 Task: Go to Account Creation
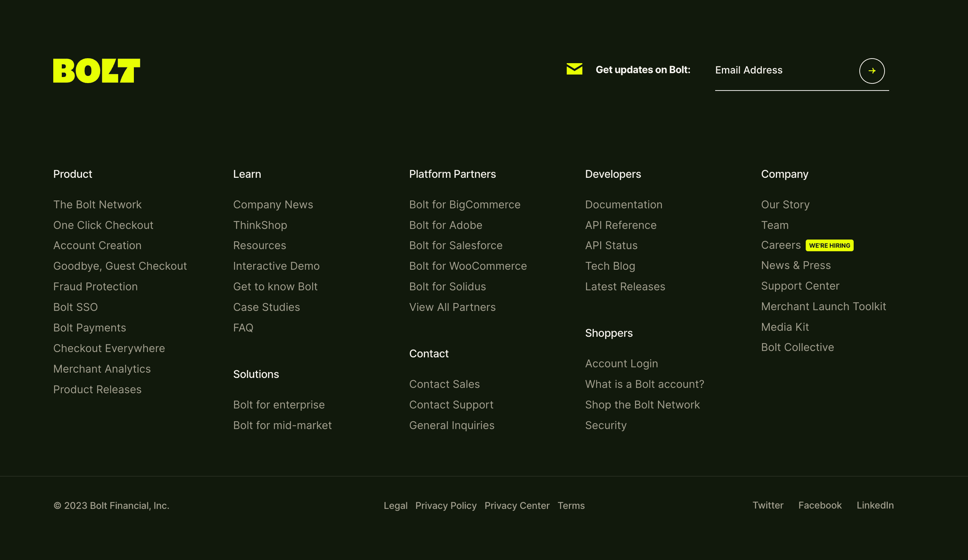click(98, 246)
